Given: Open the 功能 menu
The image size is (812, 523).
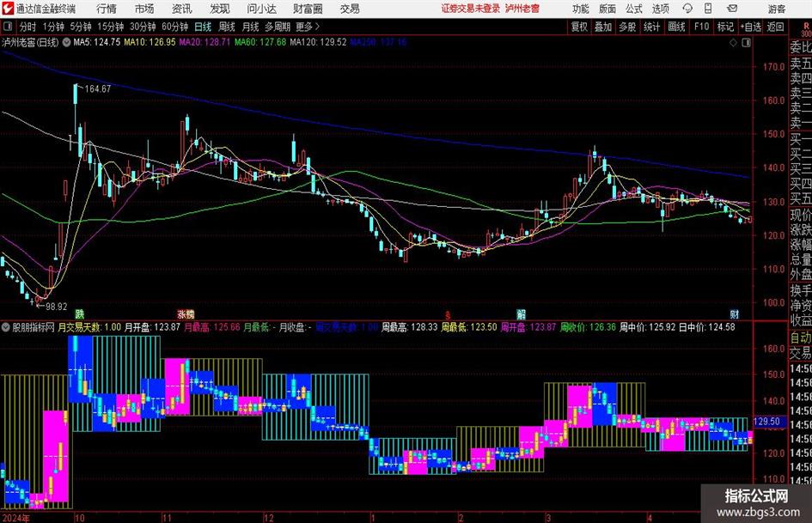Looking at the screenshot, I should (x=581, y=9).
